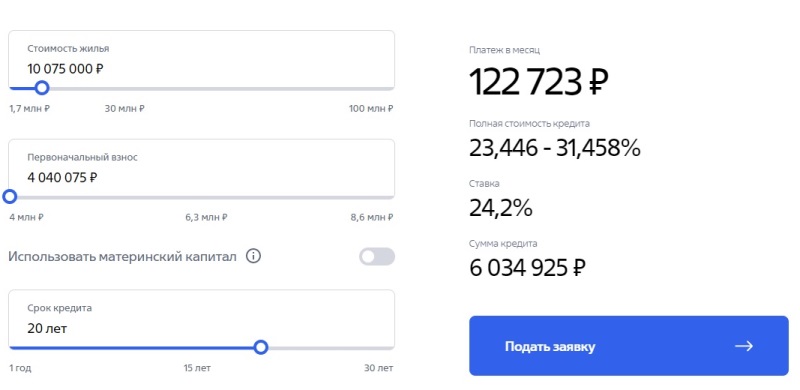Click the 30 млн ₽ mark
Viewport: 800px width, 390px height.
tap(124, 109)
